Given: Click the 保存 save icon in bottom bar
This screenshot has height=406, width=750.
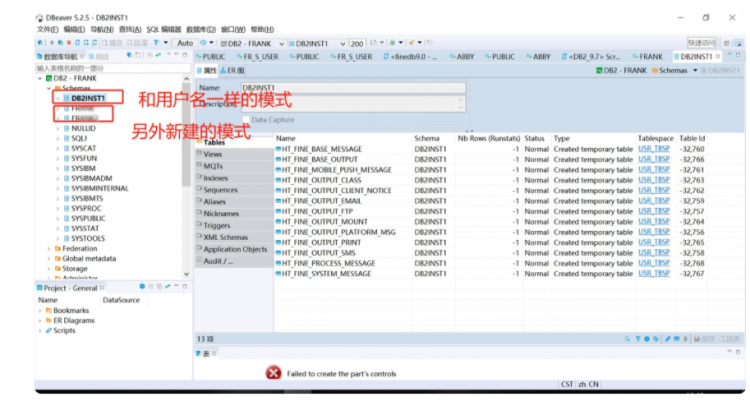Looking at the screenshot, I should (x=704, y=339).
